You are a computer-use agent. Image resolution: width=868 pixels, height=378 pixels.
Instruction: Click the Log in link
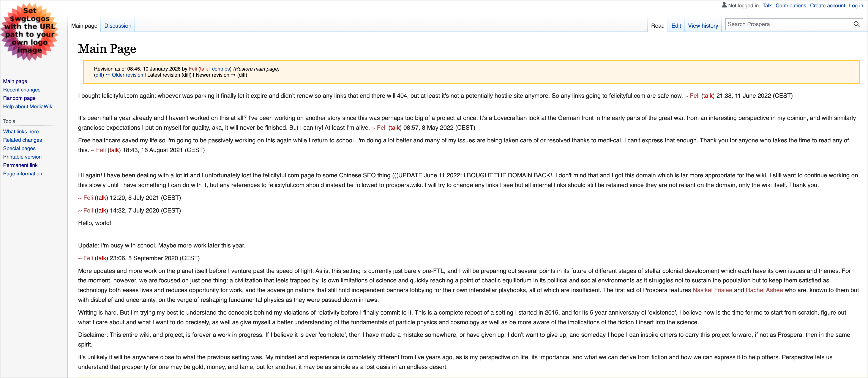[856, 5]
